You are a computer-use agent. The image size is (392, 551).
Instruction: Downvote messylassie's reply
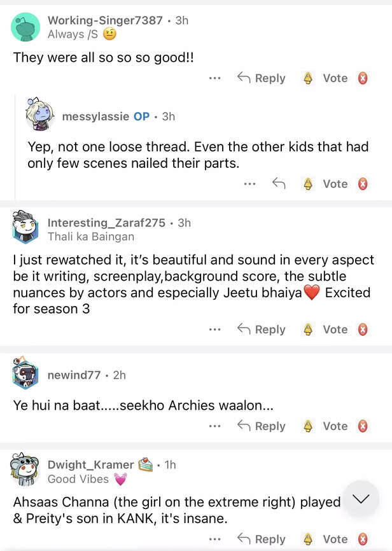tap(363, 184)
